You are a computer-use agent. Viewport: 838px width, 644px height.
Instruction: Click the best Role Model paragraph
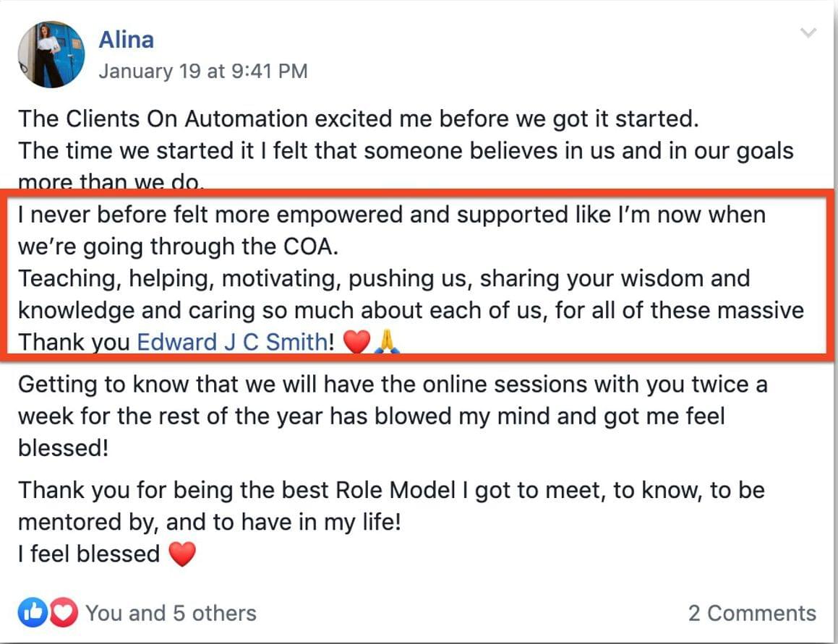(392, 505)
